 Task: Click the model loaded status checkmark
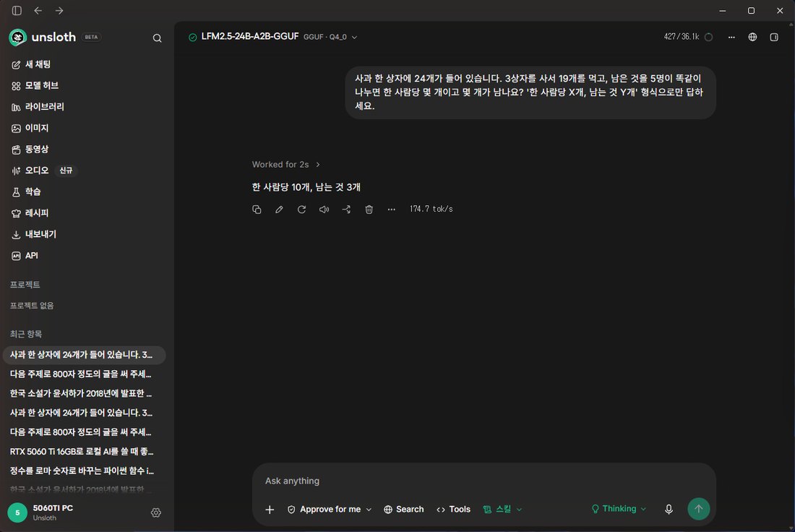pyautogui.click(x=193, y=37)
